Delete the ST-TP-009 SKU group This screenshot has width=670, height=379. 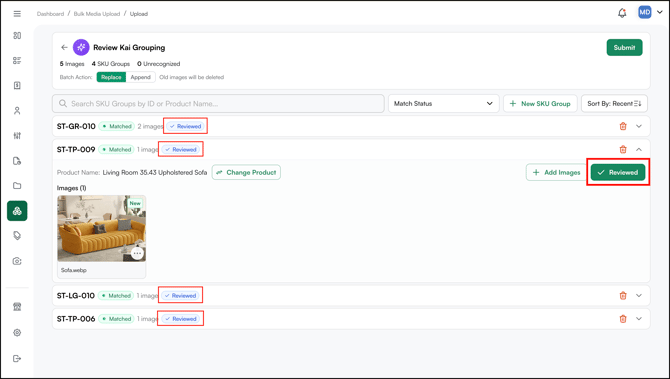coord(623,149)
